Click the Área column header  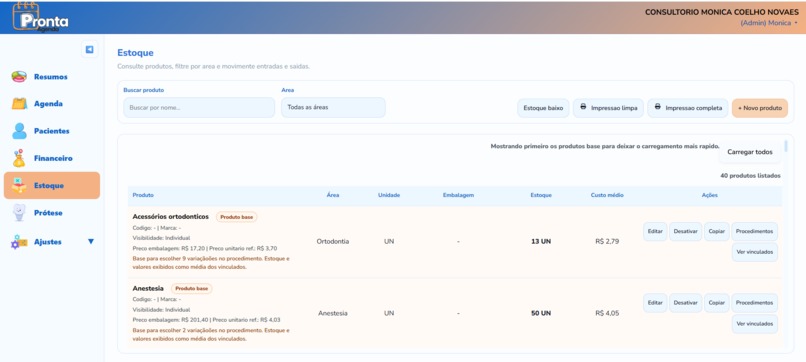pos(333,195)
